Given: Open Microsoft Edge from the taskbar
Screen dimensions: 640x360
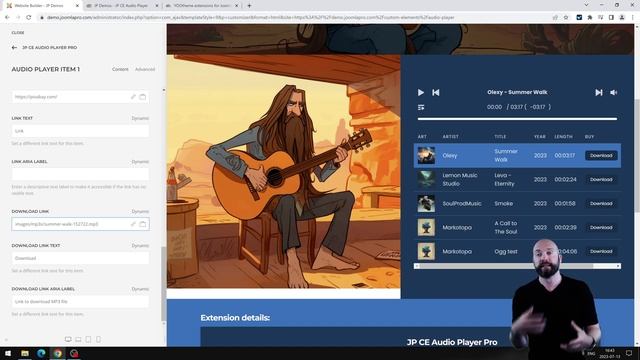Looking at the screenshot, I should coord(41,353).
